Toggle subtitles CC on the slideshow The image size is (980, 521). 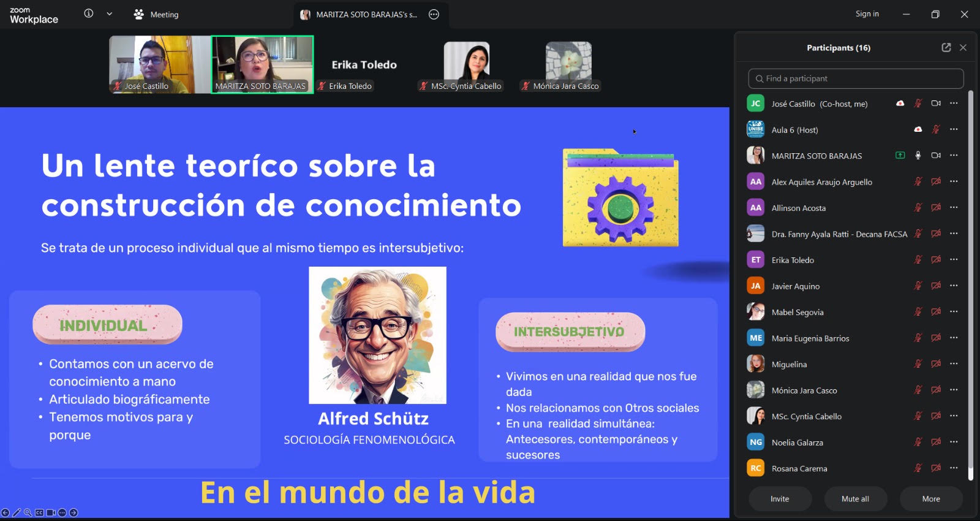point(39,512)
